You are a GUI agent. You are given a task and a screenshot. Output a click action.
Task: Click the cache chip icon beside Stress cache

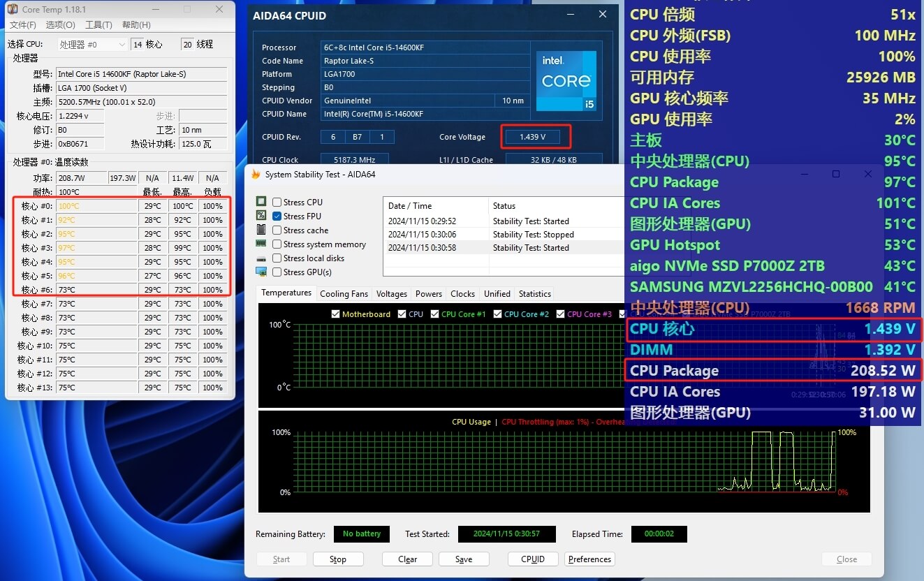(261, 230)
